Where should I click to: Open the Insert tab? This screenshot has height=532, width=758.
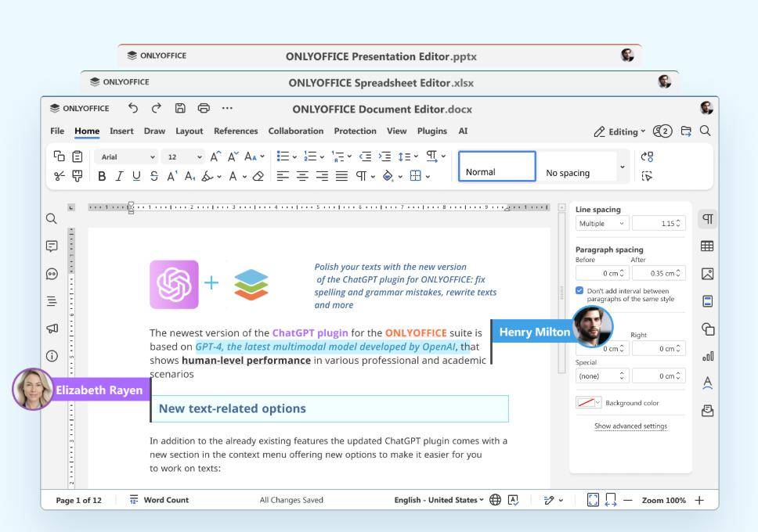121,131
